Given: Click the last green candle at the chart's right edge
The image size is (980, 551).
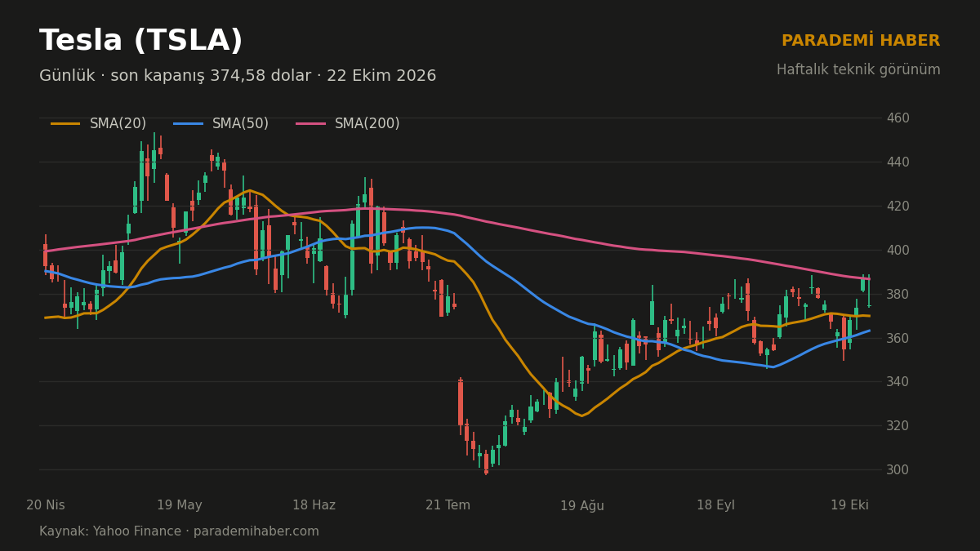Looking at the screenshot, I should pos(869,290).
